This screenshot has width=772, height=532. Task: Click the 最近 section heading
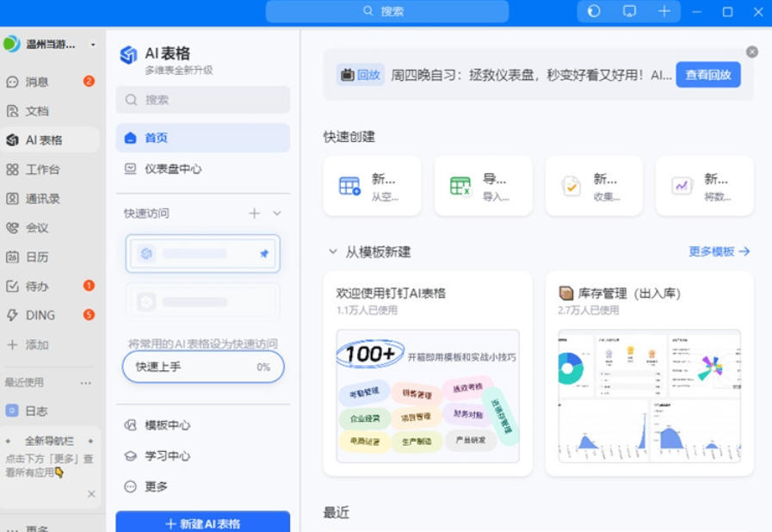(337, 513)
